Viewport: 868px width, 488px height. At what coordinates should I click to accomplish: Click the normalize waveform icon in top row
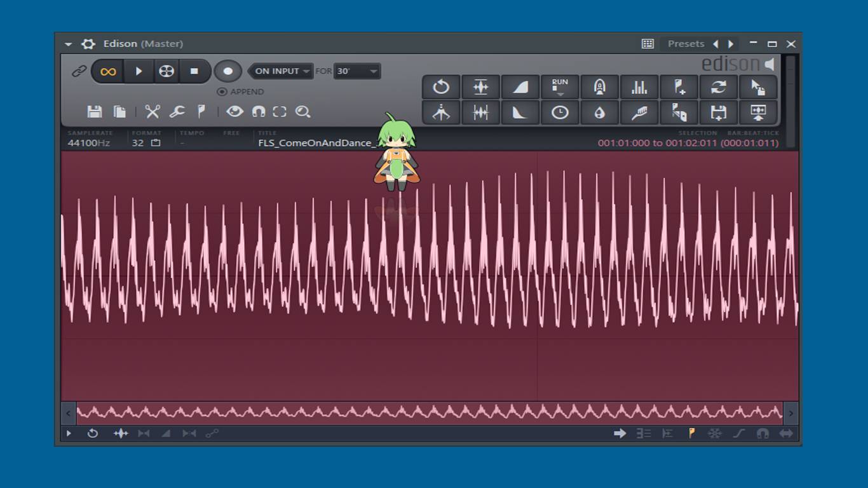coord(480,87)
